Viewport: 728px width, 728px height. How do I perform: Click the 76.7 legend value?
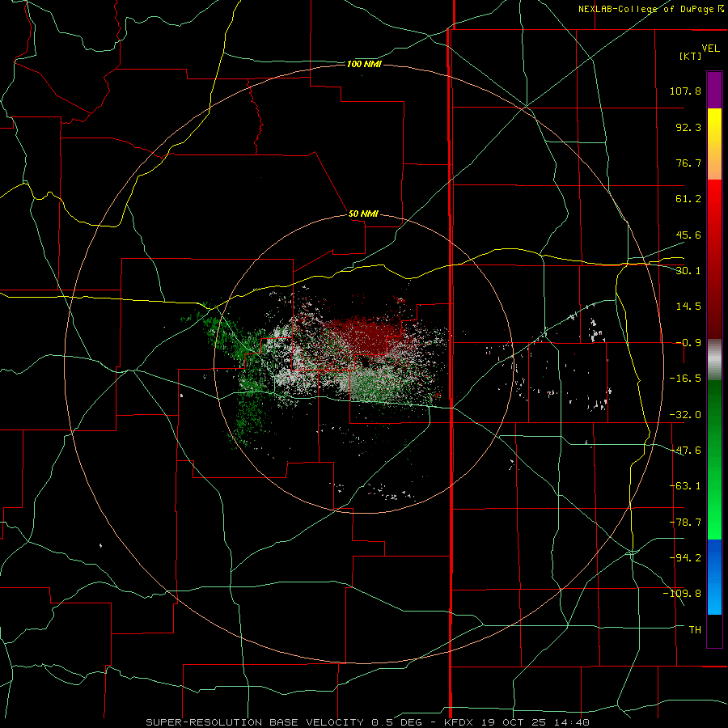click(688, 163)
